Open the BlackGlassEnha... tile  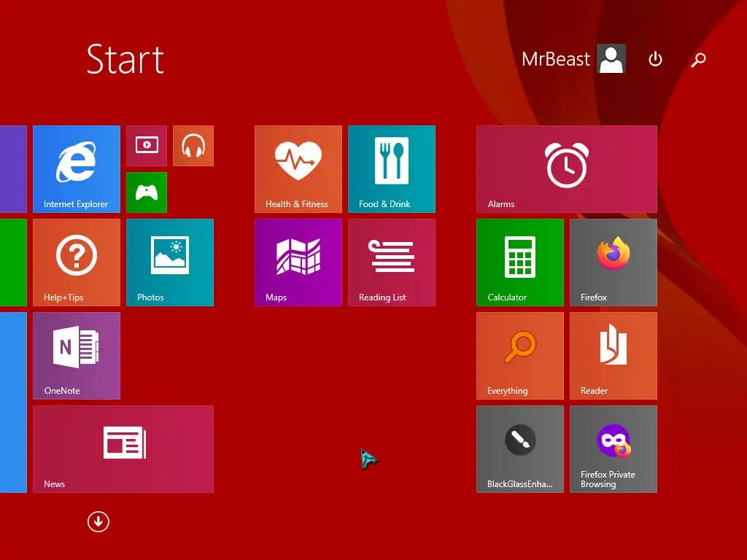520,449
